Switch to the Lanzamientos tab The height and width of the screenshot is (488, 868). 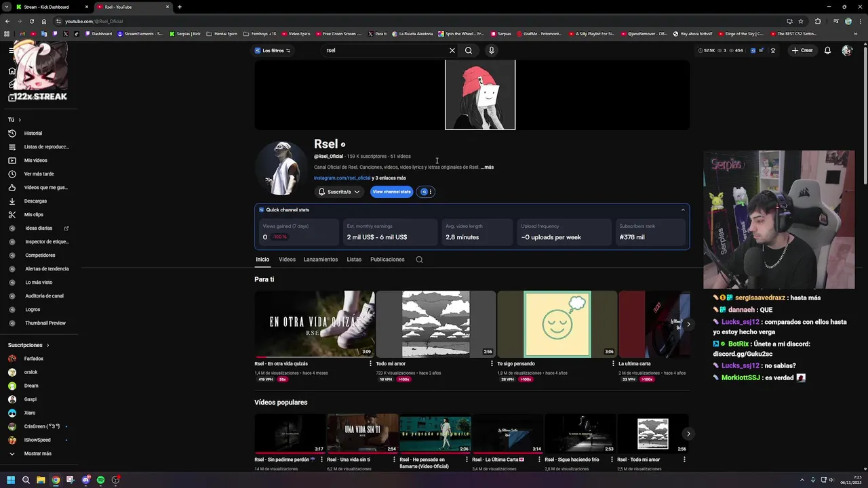pyautogui.click(x=321, y=260)
